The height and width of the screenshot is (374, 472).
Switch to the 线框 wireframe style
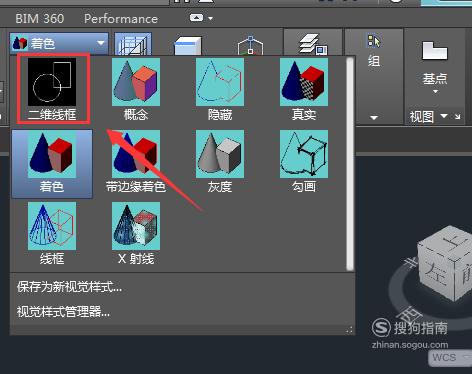point(52,234)
